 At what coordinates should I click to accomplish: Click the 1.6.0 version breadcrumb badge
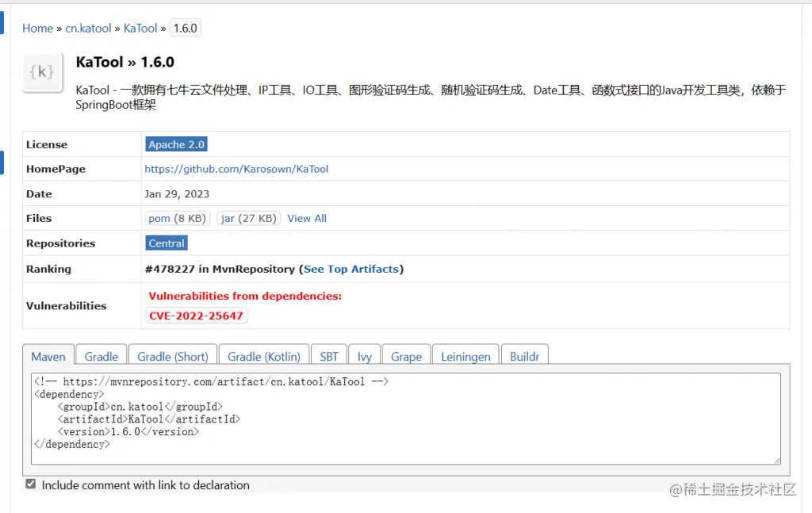click(186, 28)
